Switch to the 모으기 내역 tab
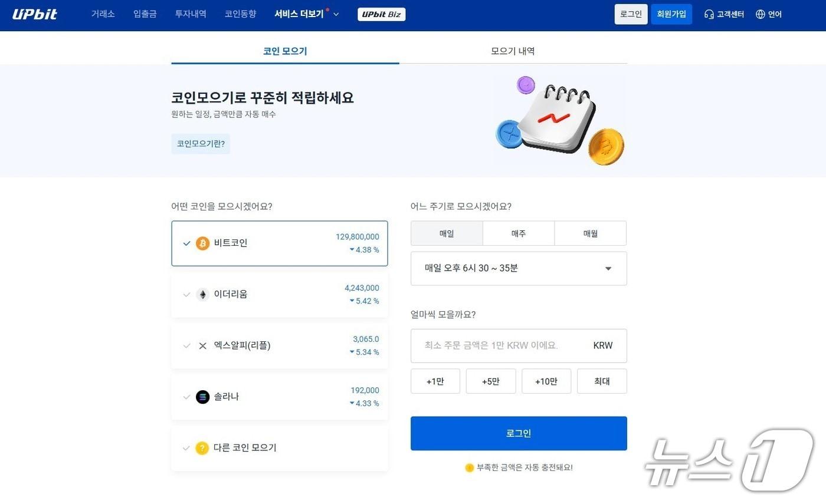Image resolution: width=826 pixels, height=504 pixels. 513,51
